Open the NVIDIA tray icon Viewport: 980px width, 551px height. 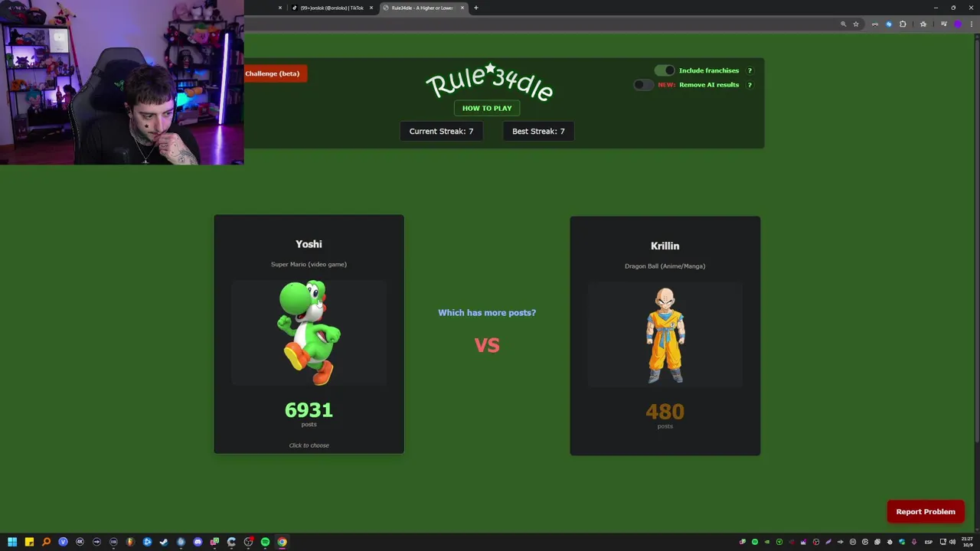(x=767, y=542)
